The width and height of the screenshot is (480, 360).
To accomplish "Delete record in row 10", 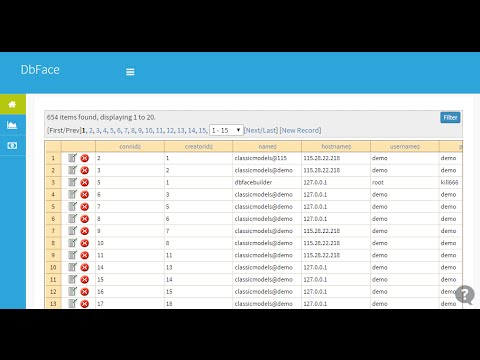I will [x=85, y=267].
